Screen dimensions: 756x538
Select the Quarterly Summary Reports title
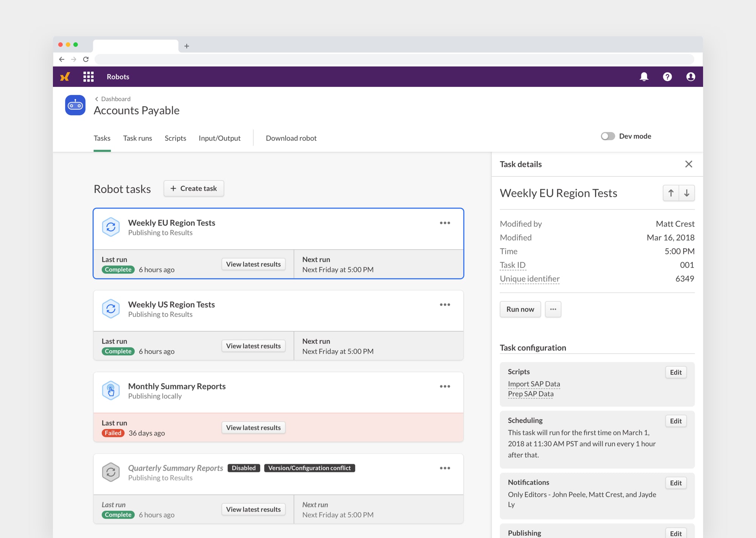[176, 468]
